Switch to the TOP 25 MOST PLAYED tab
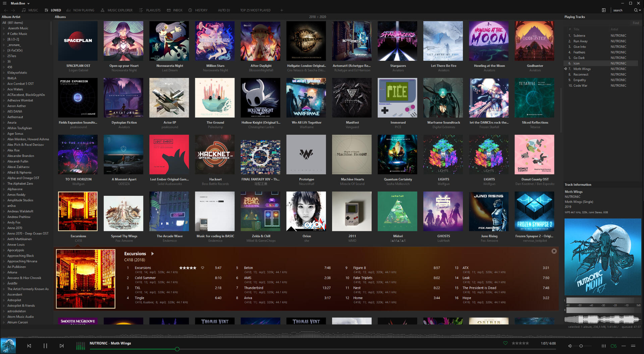644x354 pixels. [x=255, y=10]
